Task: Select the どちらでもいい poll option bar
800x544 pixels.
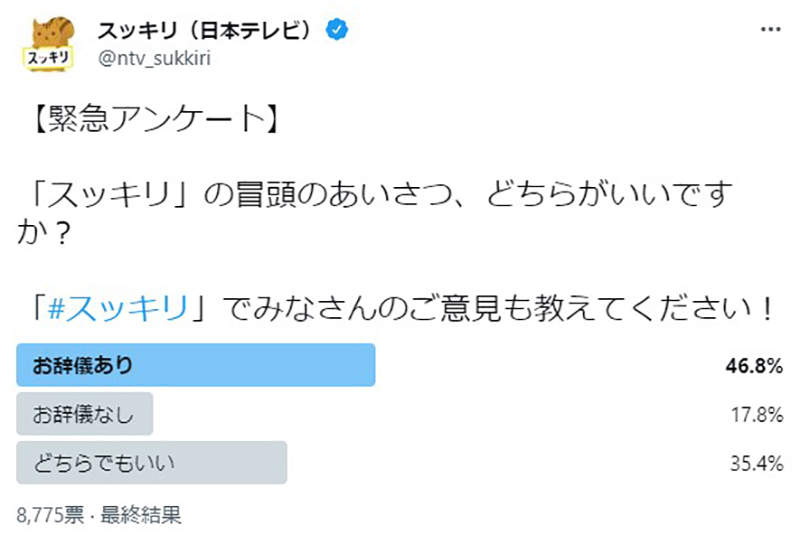Action: (152, 462)
